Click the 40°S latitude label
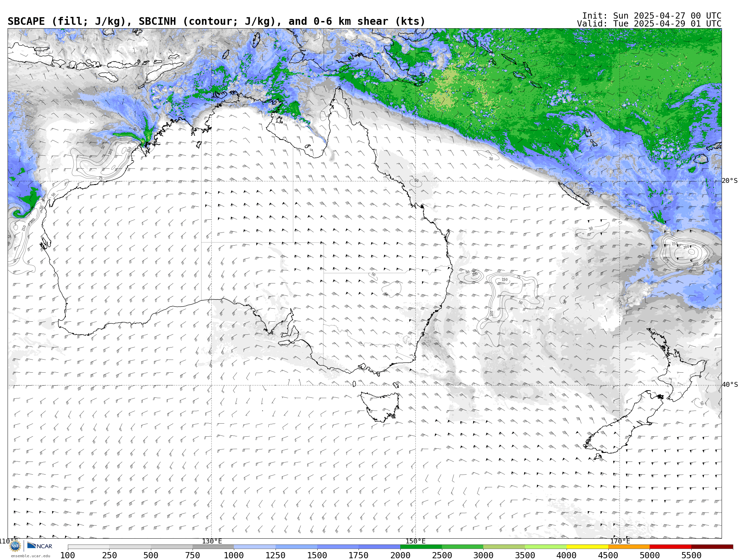Screen dimensions: 744x560 (x=730, y=385)
